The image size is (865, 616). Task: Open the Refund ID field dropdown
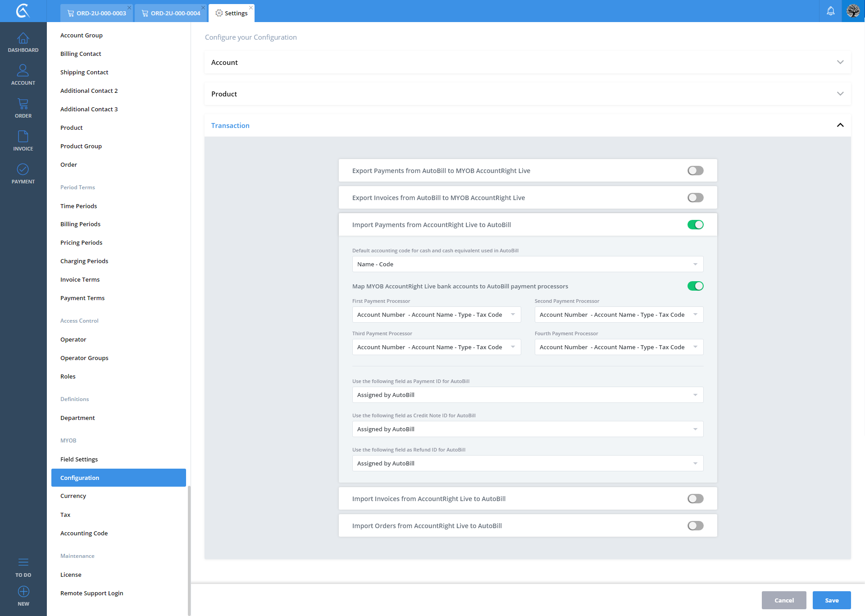tap(527, 463)
